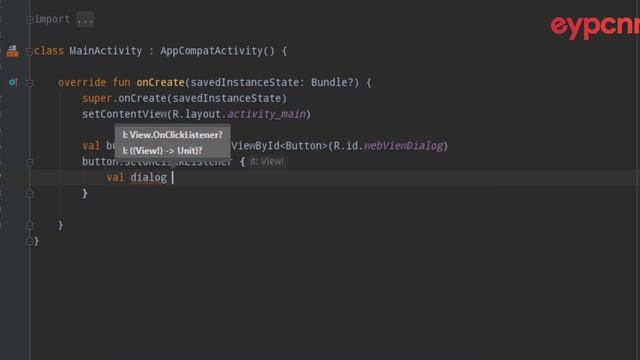Click fold end marker of lambda block

coord(29,194)
